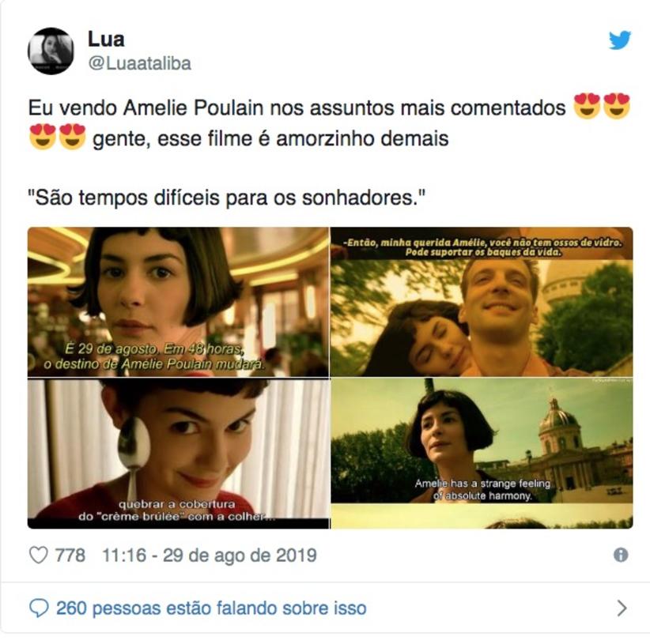650x644 pixels.
Task: Open the tweet info icon
Action: 621,555
